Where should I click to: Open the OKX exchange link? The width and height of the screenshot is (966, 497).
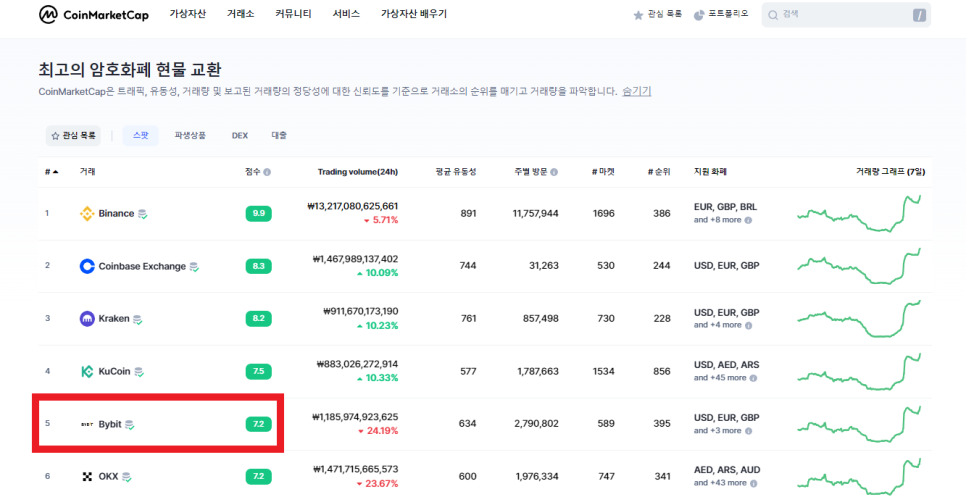[108, 477]
